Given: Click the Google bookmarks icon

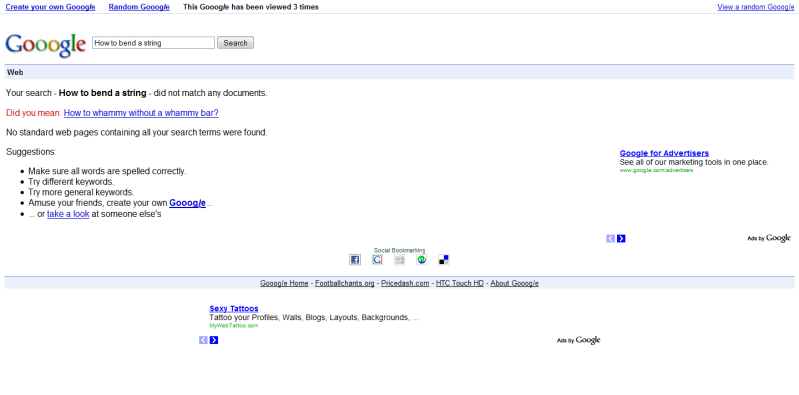Looking at the screenshot, I should [x=377, y=260].
